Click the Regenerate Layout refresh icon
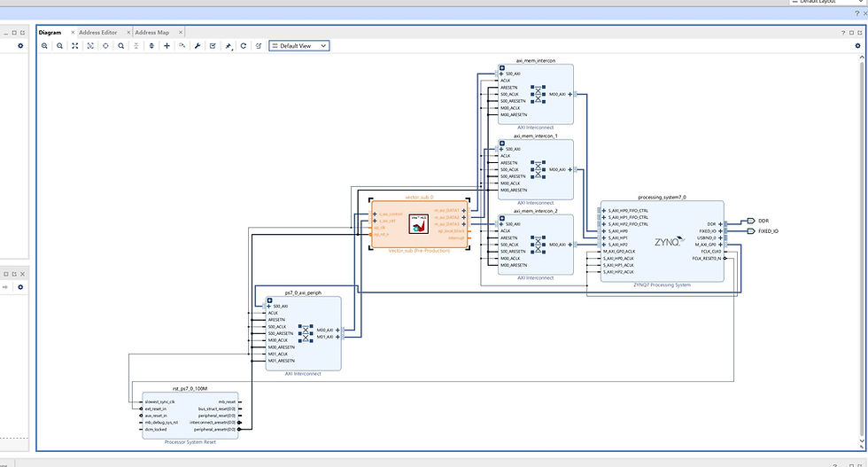The width and height of the screenshot is (868, 467). pos(243,46)
